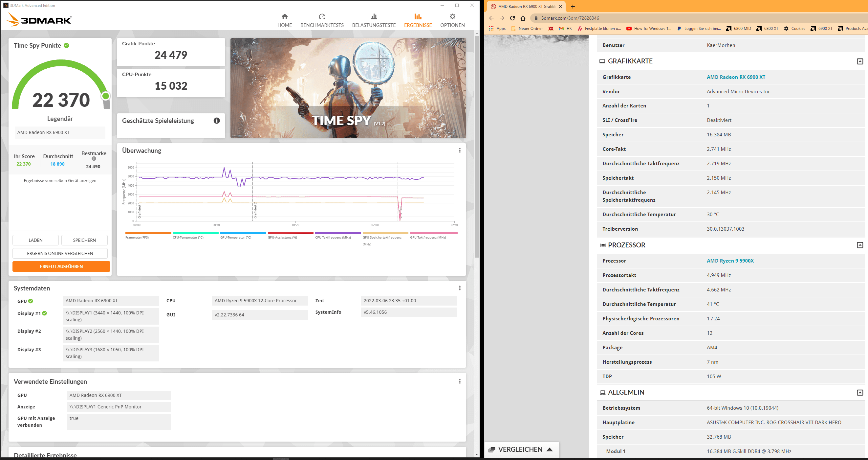Viewport: 868px width, 460px height.
Task: Open Systemdaten three-dot menu
Action: pyautogui.click(x=460, y=288)
